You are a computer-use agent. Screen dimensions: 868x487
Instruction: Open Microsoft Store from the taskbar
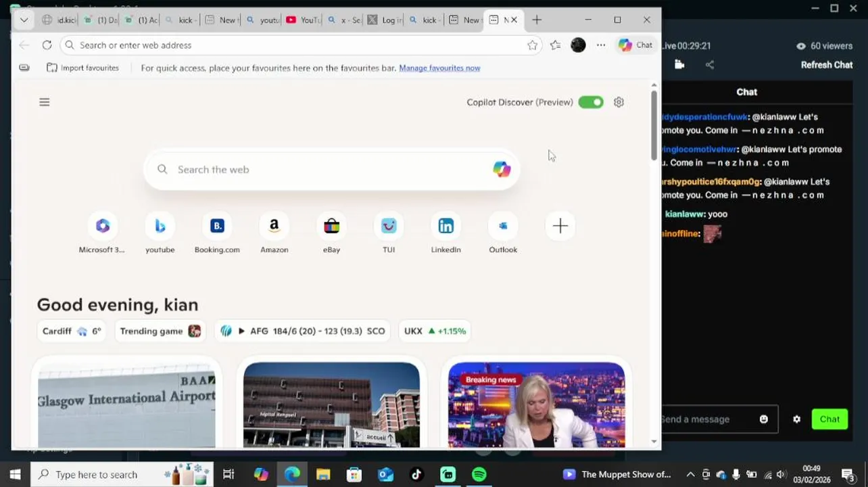tap(354, 475)
